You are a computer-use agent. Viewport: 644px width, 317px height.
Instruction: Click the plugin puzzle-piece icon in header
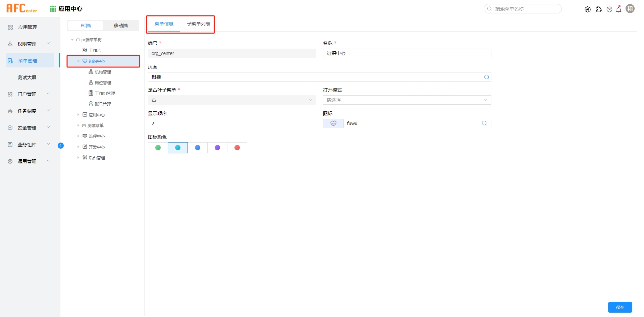click(599, 9)
